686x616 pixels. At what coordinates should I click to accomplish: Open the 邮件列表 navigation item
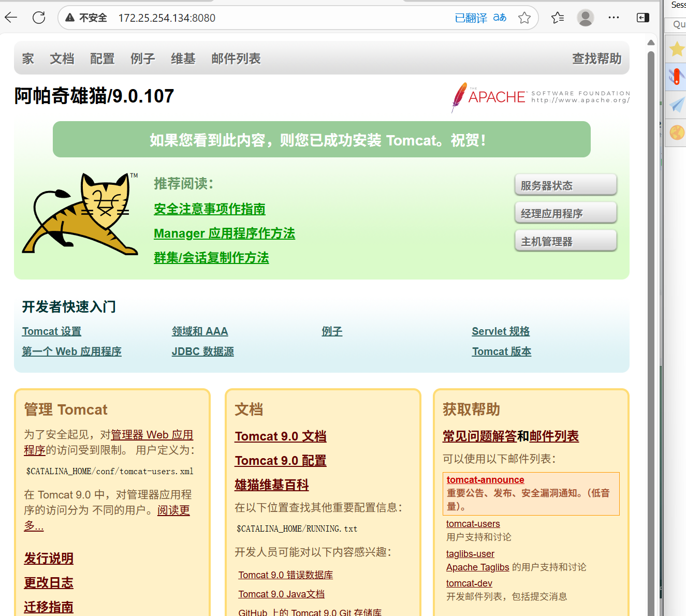coord(236,58)
